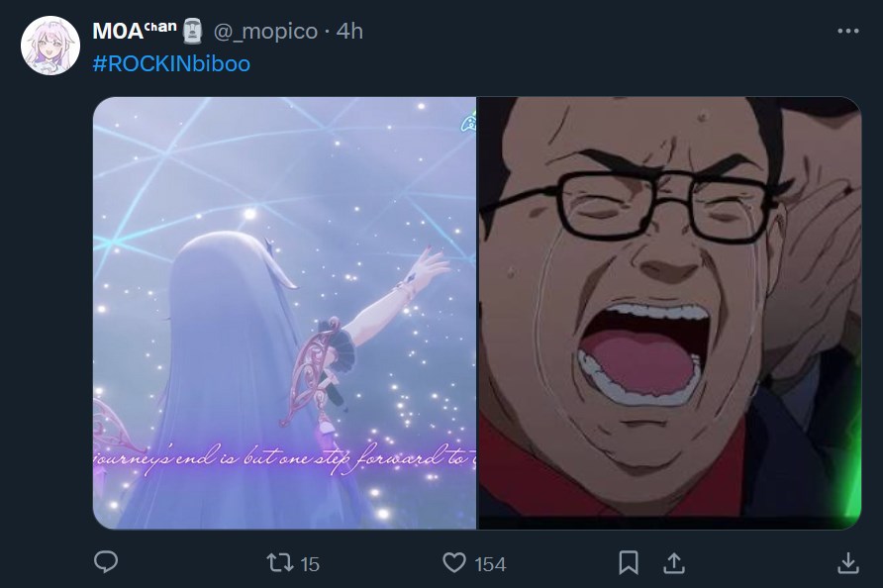Bookmark this tweet
Viewport: 883px width, 588px height.
tap(629, 562)
